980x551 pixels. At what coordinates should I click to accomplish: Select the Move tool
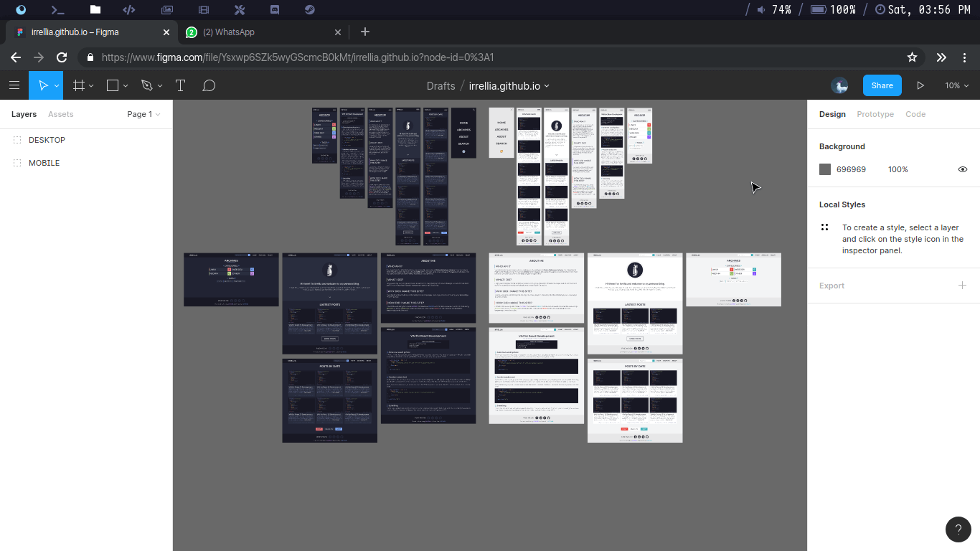[x=43, y=85]
